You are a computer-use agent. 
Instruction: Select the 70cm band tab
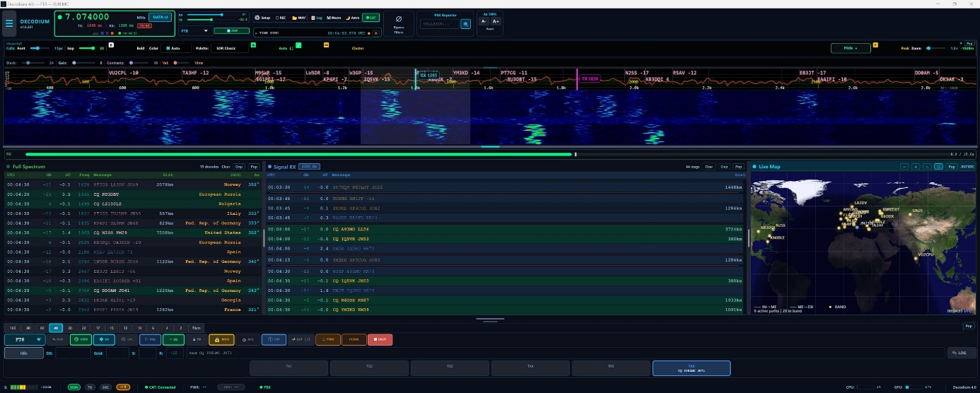(196, 328)
